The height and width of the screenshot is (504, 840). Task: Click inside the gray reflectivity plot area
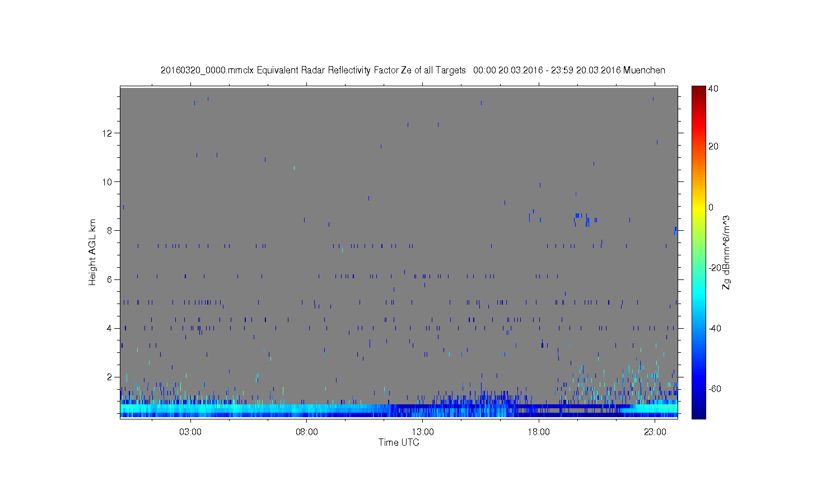(399, 252)
